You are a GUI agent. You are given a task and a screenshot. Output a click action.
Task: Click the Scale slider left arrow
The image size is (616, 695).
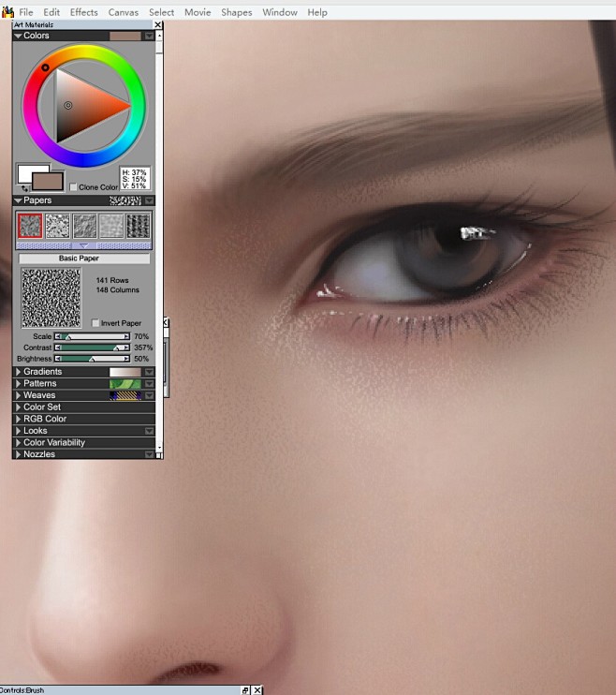pyautogui.click(x=58, y=336)
